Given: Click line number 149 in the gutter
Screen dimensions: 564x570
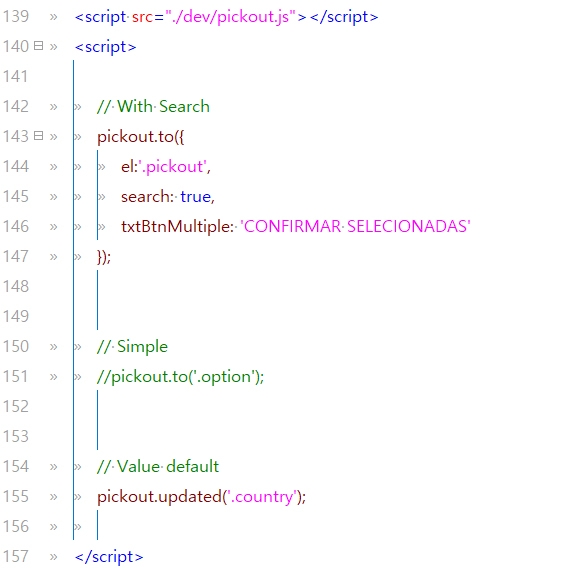Looking at the screenshot, I should [16, 317].
